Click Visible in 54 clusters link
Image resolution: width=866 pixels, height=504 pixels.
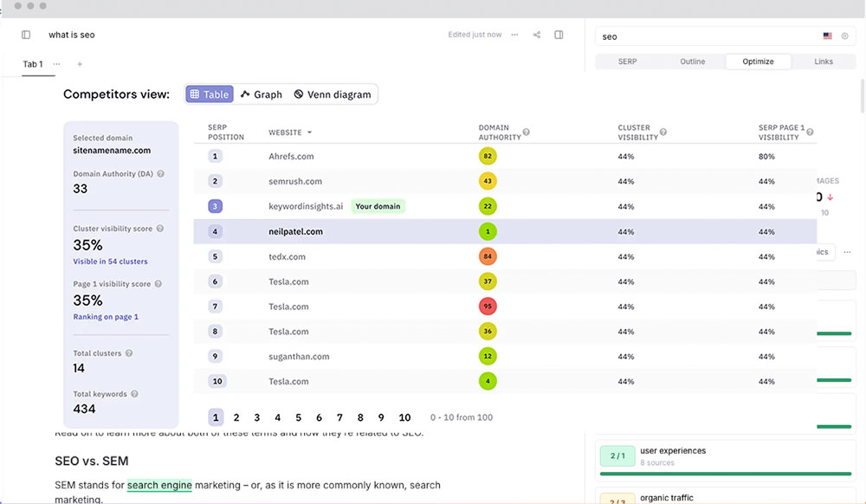[111, 262]
